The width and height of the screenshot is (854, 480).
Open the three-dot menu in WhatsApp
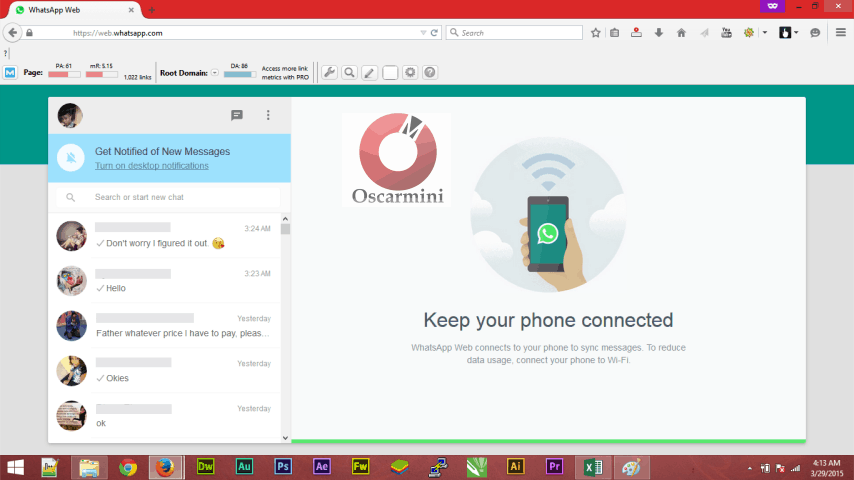268,115
